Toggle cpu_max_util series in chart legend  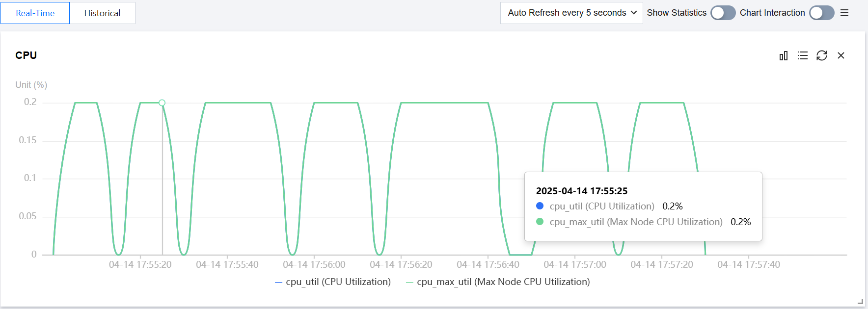point(503,282)
